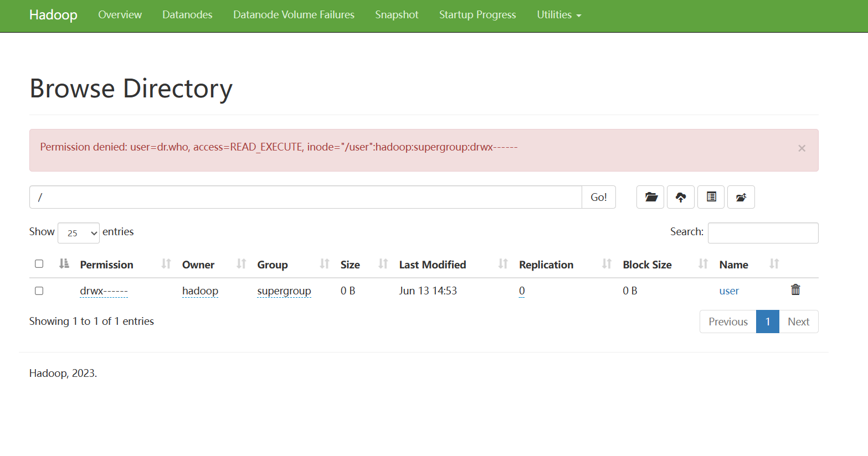Viewport: 868px width, 456px height.
Task: Tick the select-all checkbox in table header
Action: [39, 264]
